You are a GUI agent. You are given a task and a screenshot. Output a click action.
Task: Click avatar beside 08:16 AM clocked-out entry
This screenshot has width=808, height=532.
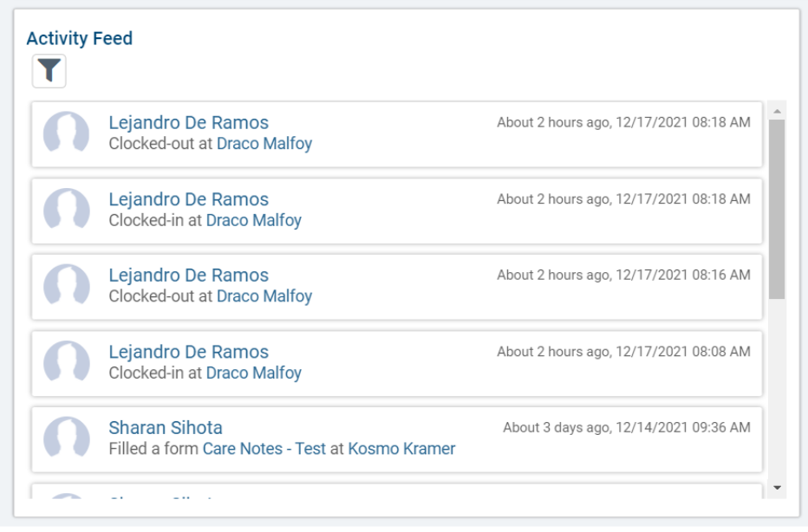click(67, 286)
